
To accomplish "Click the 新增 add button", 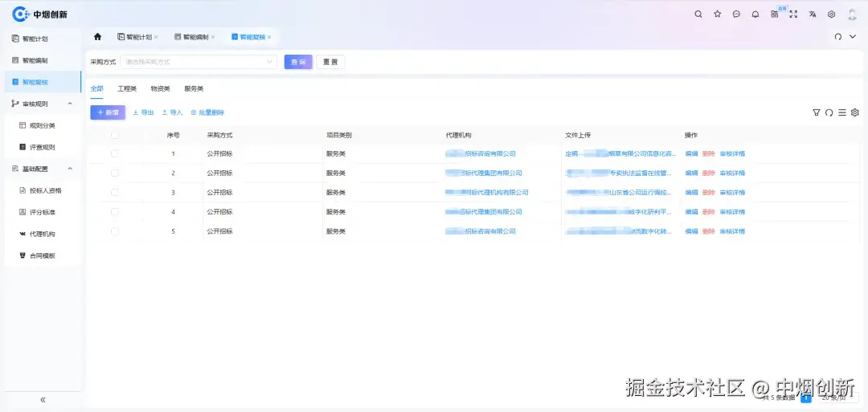I will (108, 112).
